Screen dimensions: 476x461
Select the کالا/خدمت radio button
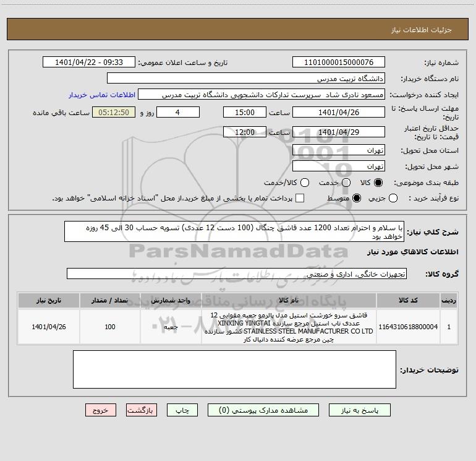(x=305, y=183)
